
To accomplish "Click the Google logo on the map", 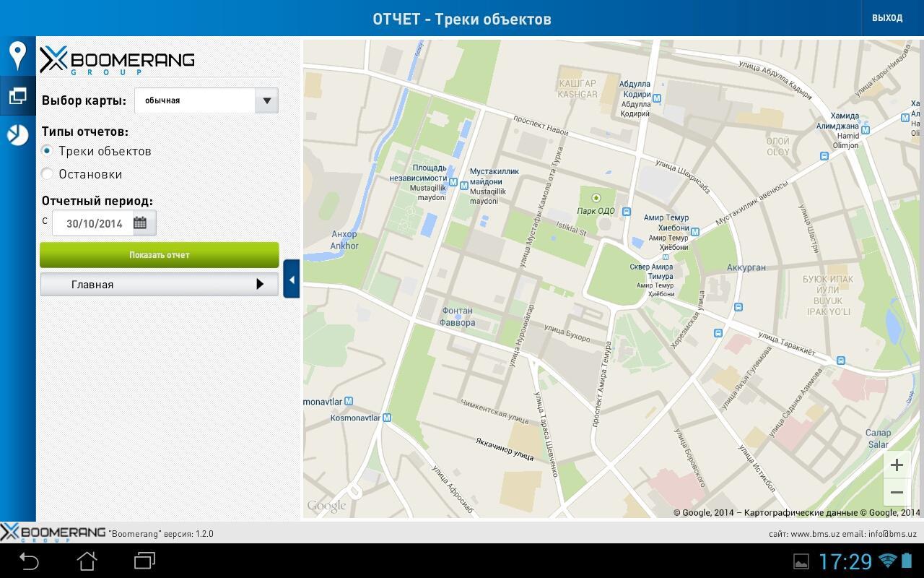I will [326, 506].
